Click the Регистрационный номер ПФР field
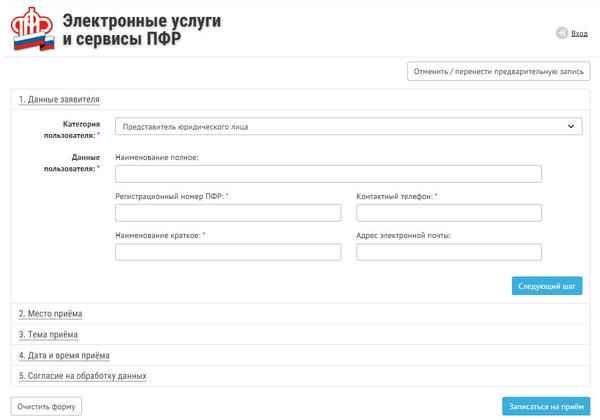The image size is (600, 420). [x=228, y=213]
